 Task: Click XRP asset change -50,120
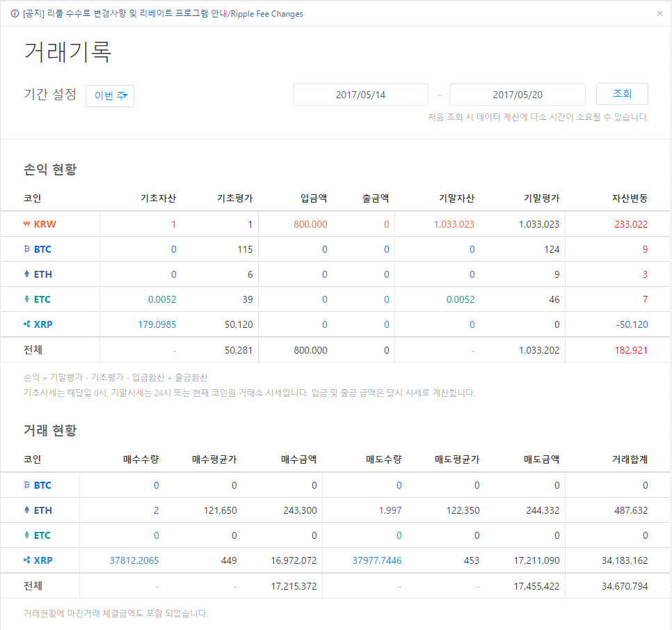[632, 324]
